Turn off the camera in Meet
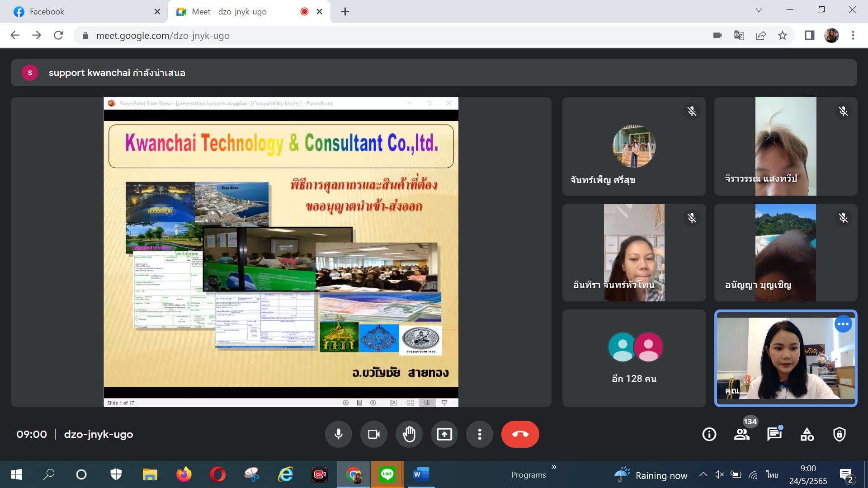This screenshot has height=488, width=868. point(373,434)
